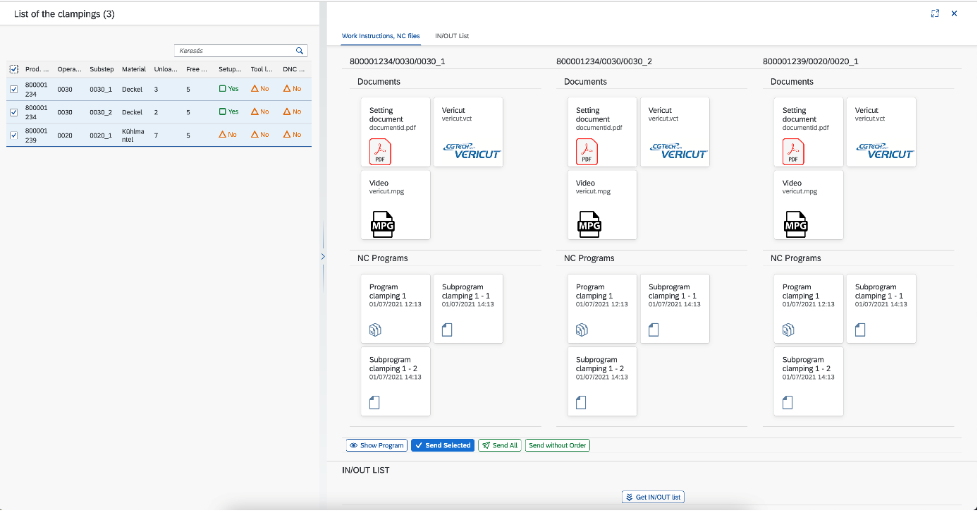
Task: Toggle the select-all checkbox in the table header
Action: (14, 69)
